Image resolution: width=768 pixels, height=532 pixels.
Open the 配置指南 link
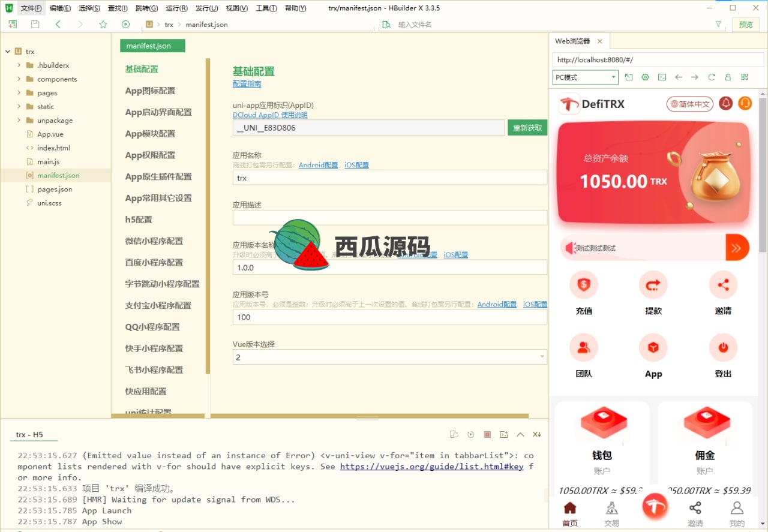coord(247,84)
